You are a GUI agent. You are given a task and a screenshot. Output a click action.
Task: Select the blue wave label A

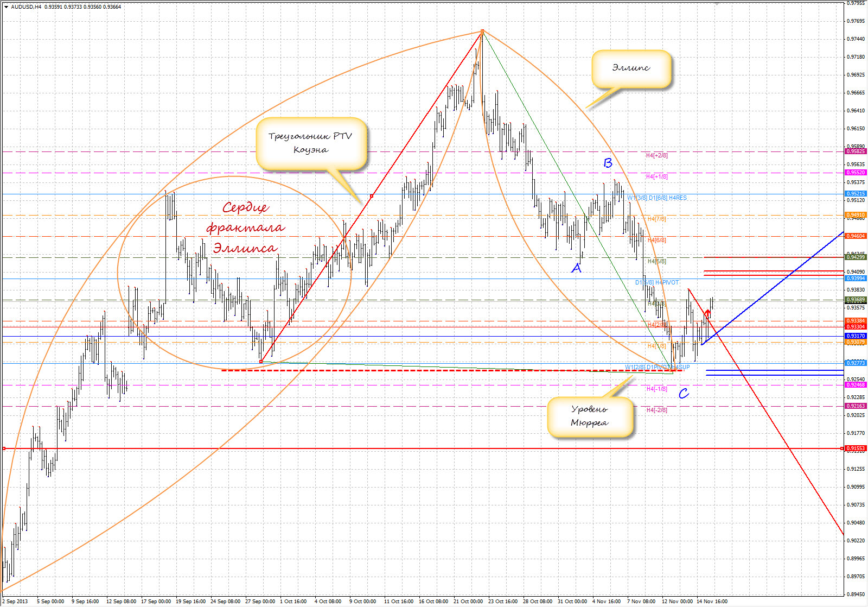[x=576, y=268]
